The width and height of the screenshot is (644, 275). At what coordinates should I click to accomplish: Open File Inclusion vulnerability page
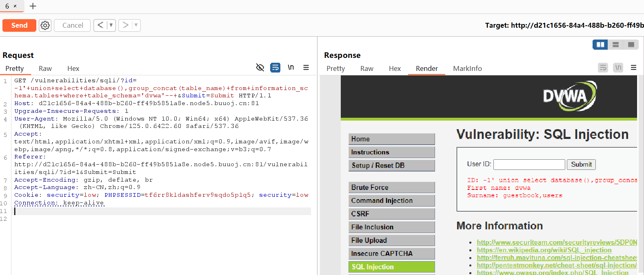tap(392, 227)
